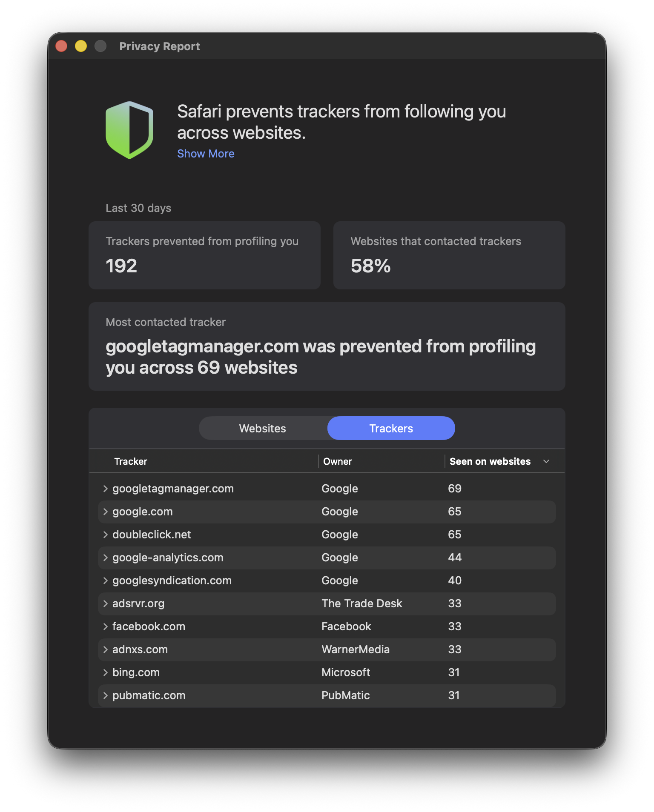Expand the pubmatic.com tracker row
Viewport: 654px width, 812px height.
105,695
